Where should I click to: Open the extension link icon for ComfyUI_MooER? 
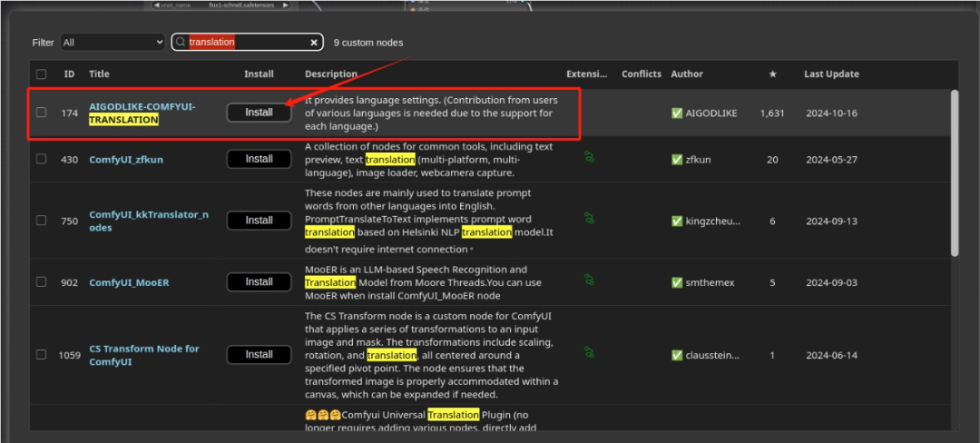click(588, 280)
